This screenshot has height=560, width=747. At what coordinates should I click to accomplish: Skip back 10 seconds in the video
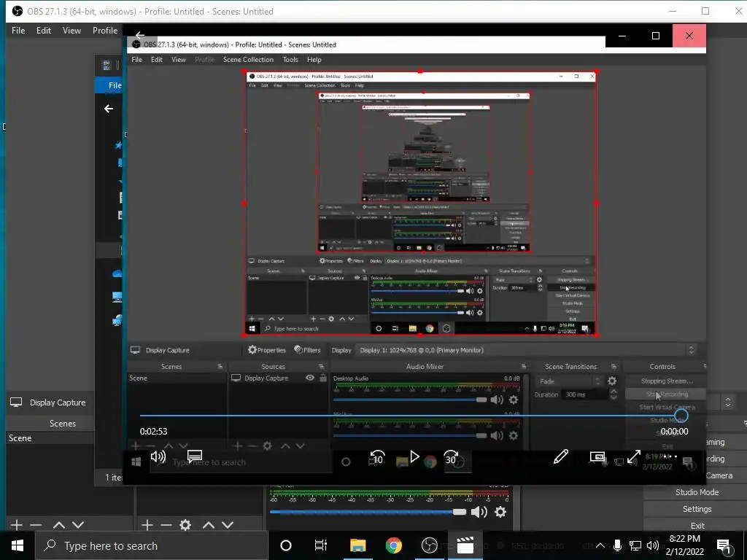[377, 458]
